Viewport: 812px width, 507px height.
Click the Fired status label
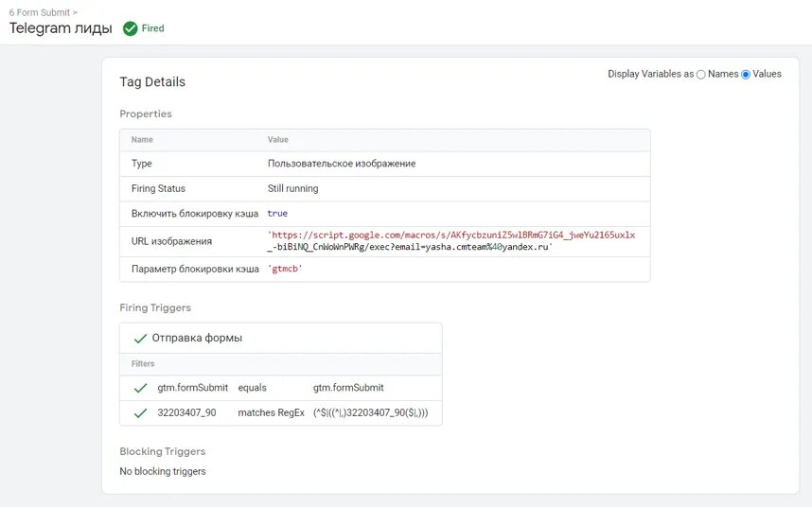[x=152, y=28]
